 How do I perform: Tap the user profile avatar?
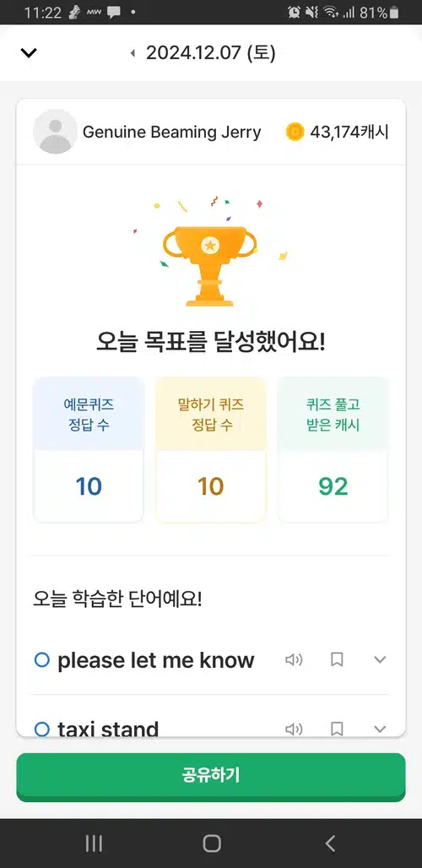point(56,132)
